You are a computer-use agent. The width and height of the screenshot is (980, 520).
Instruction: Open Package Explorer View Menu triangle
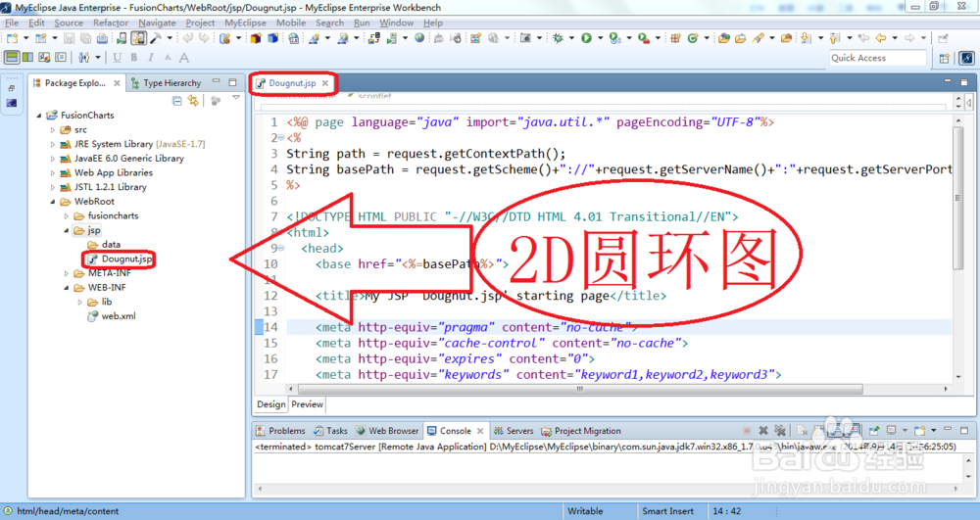(235, 98)
